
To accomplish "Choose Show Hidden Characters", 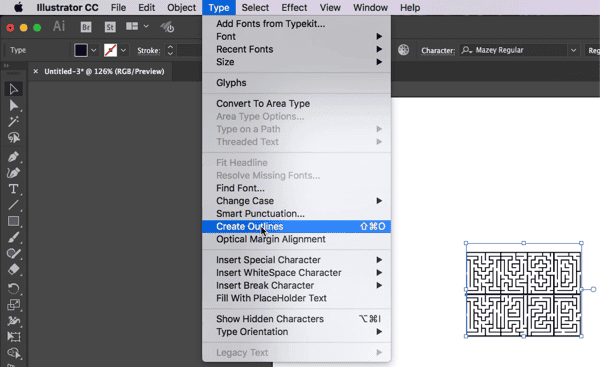I will [297, 319].
